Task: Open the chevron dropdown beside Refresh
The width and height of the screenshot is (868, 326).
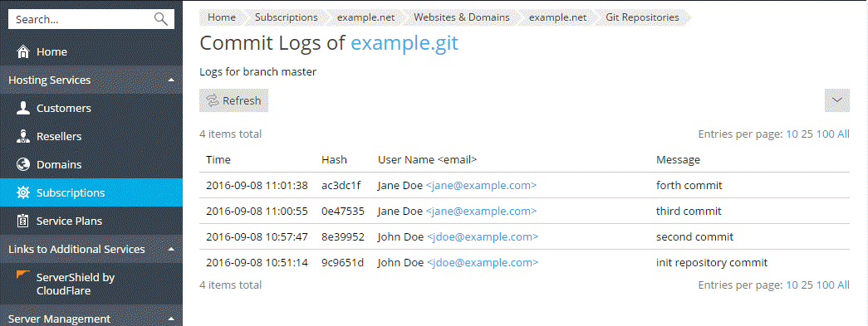Action: pyautogui.click(x=837, y=100)
